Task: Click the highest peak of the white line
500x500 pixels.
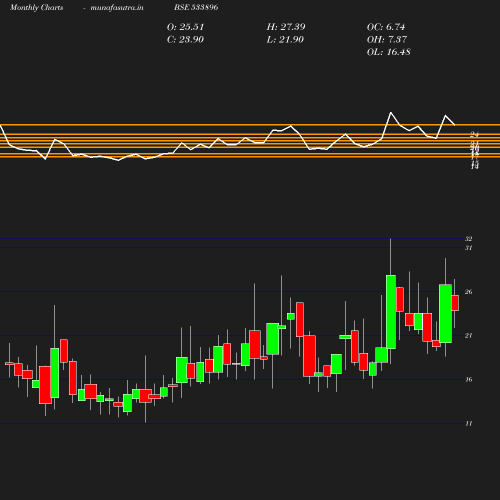Action: point(391,113)
